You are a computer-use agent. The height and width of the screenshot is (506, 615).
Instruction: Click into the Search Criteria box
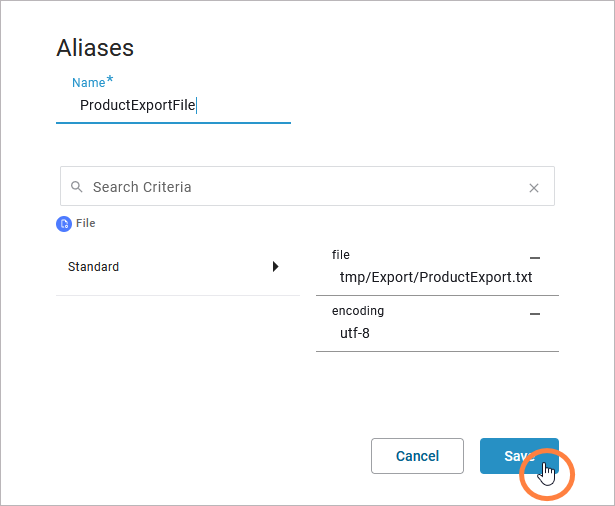pyautogui.click(x=300, y=187)
